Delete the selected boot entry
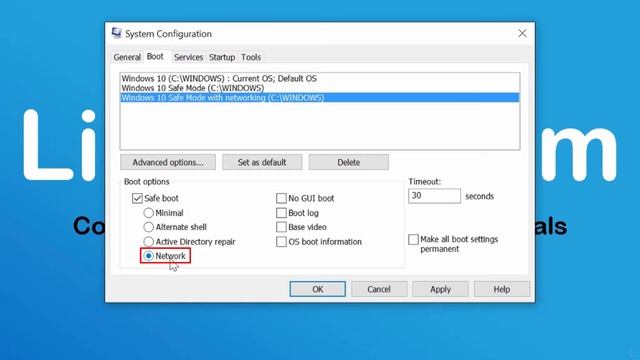The image size is (640, 360). [349, 162]
